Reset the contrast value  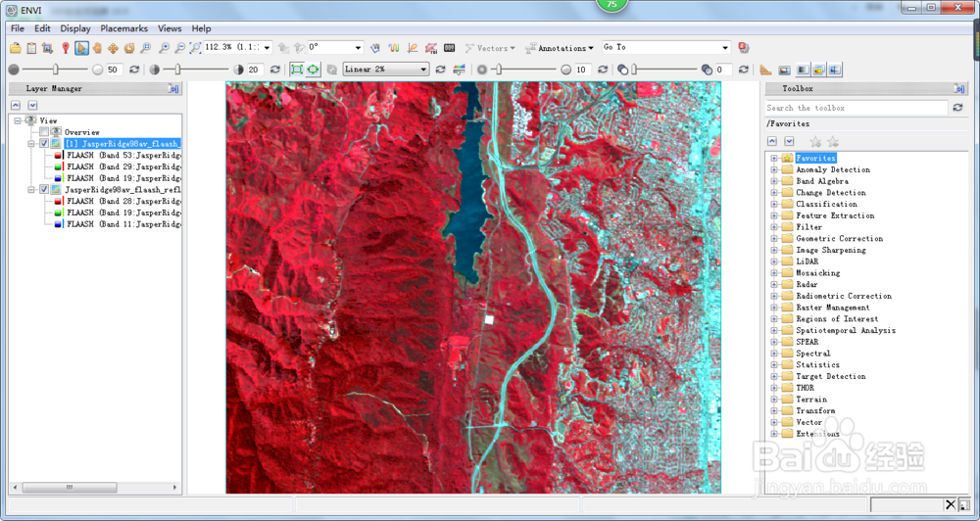[x=275, y=70]
